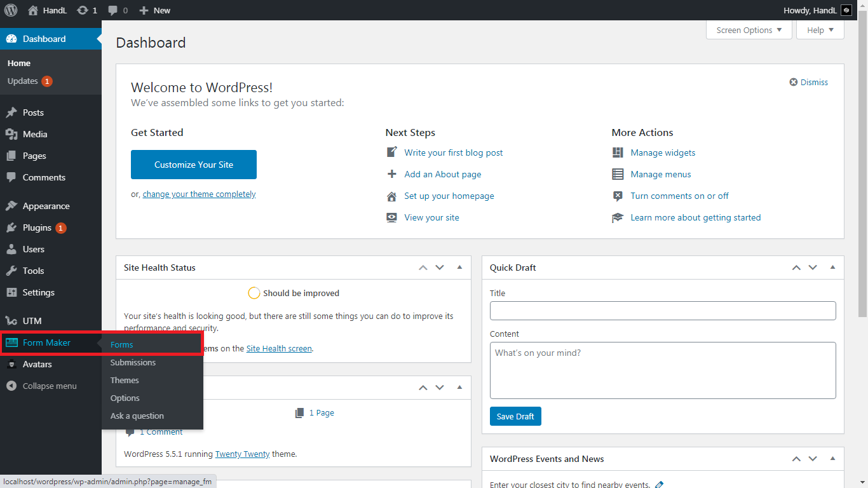Open the Avatars menu item

[37, 364]
